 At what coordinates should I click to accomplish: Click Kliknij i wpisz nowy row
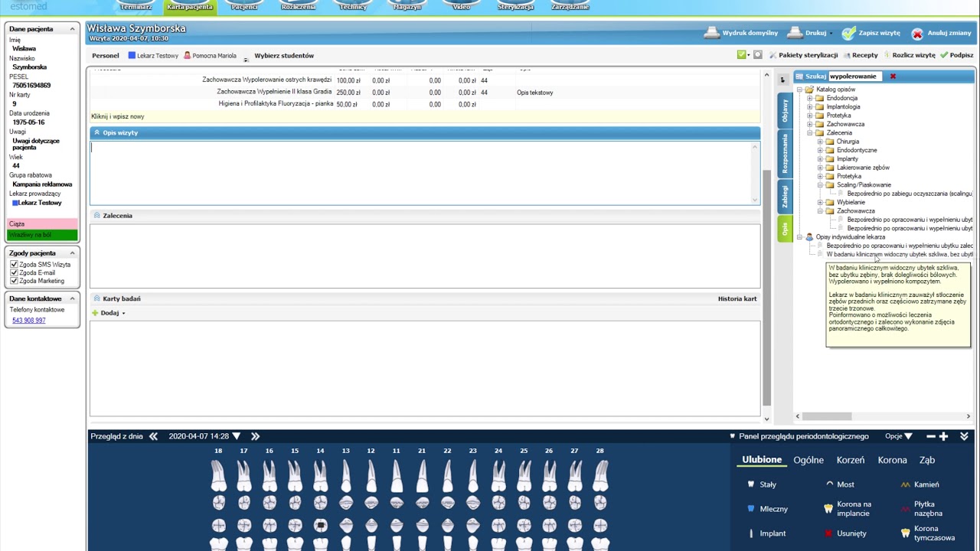(x=425, y=116)
